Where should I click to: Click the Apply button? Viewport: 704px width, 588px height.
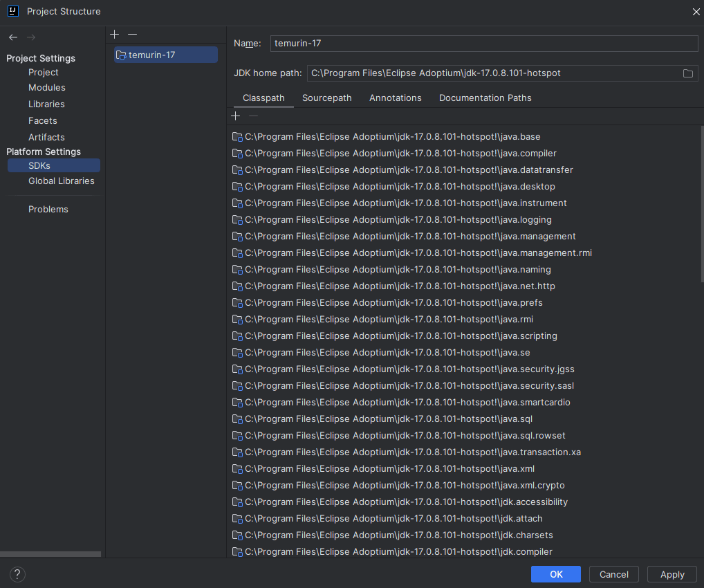point(672,574)
